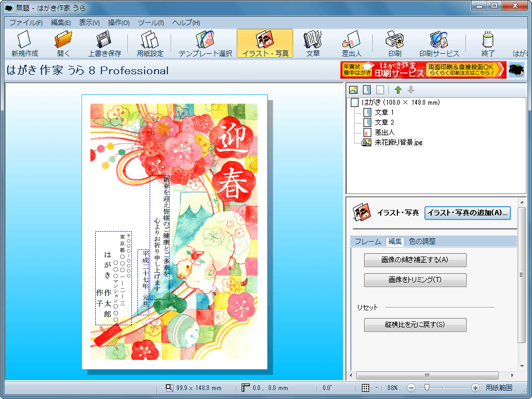
Task: Save with the 上書き保存 floppy icon
Action: click(105, 43)
